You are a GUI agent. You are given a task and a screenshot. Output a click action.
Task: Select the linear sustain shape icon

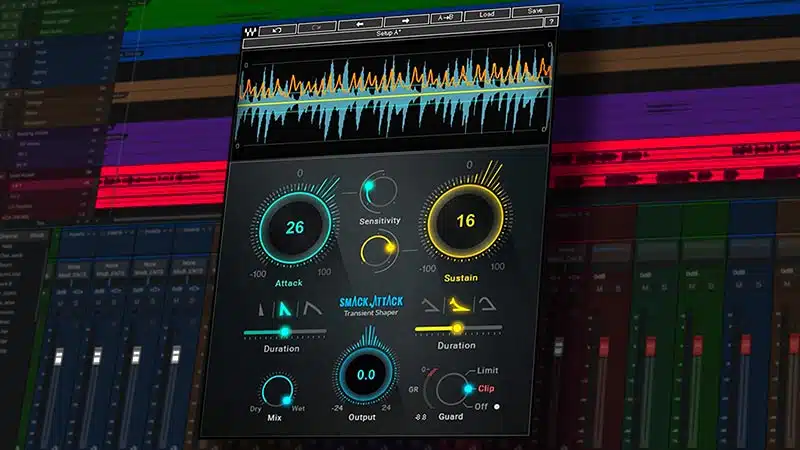(431, 305)
